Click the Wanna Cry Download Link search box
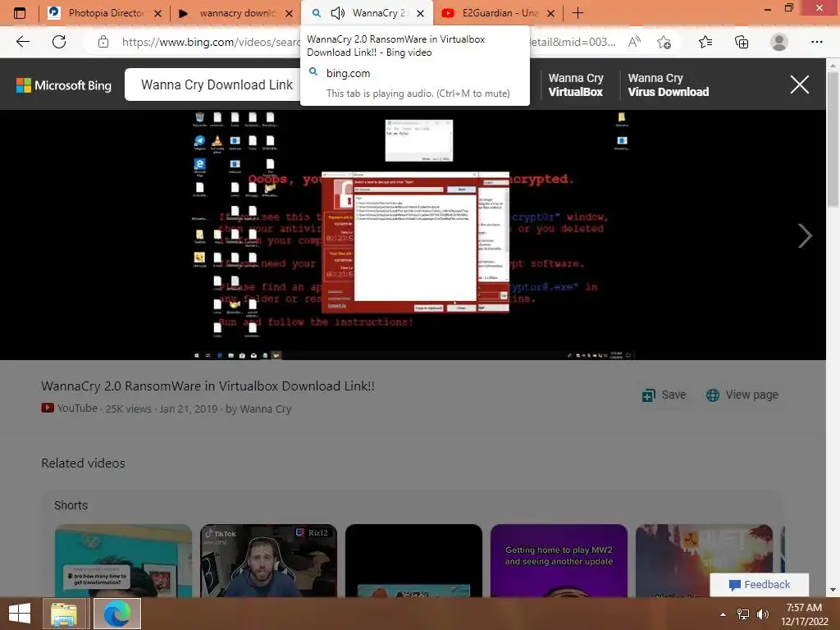 pos(217,84)
